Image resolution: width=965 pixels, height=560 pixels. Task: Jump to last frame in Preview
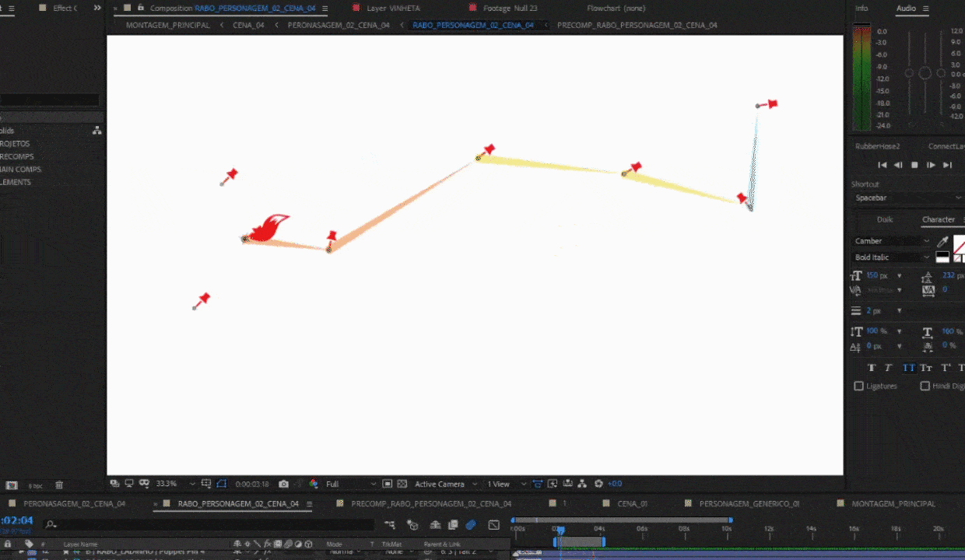947,165
